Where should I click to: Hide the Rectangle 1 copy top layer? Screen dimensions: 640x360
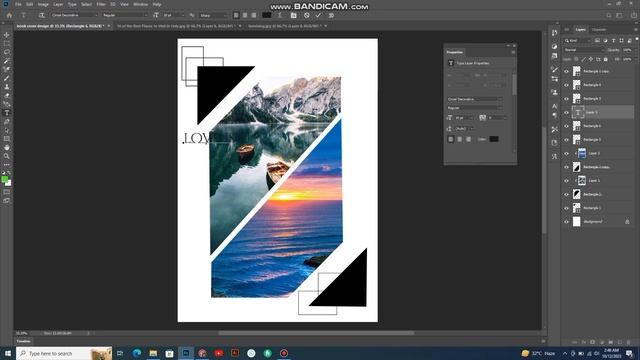[x=566, y=71]
